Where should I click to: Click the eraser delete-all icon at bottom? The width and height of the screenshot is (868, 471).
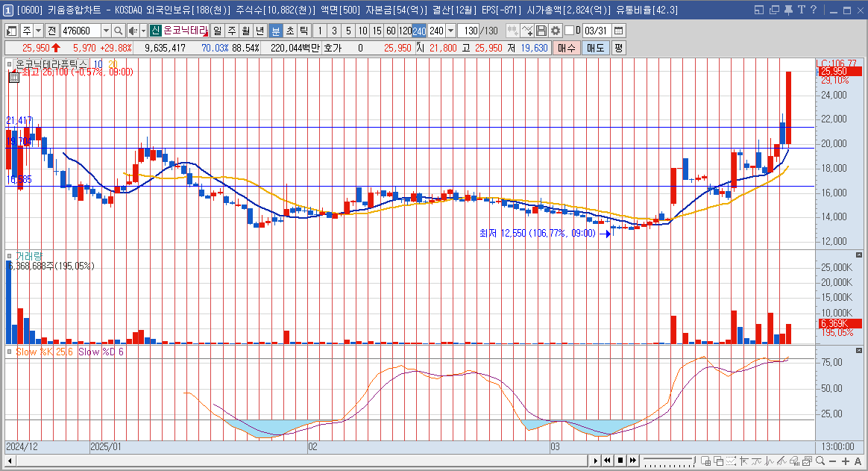[794, 461]
